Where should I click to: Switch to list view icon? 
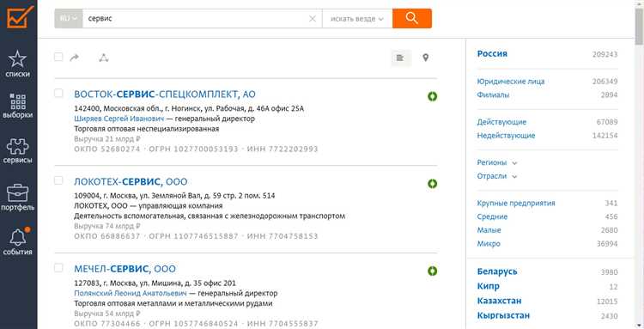(400, 58)
